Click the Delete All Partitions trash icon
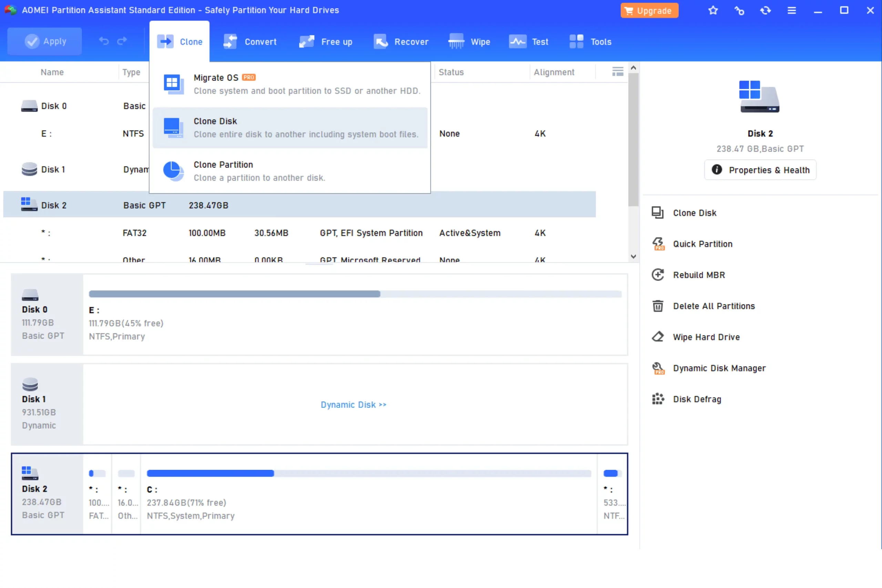 pyautogui.click(x=658, y=306)
